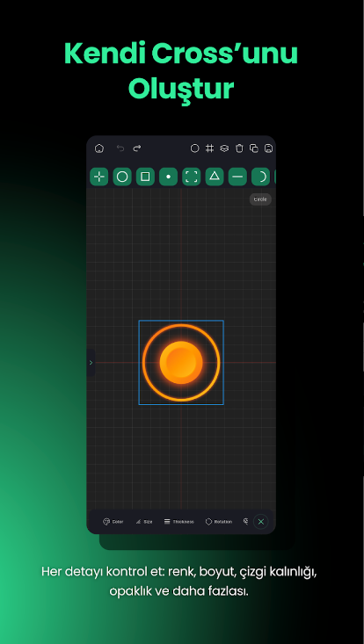
Task: Add a crescent arc shape
Action: [x=260, y=177]
